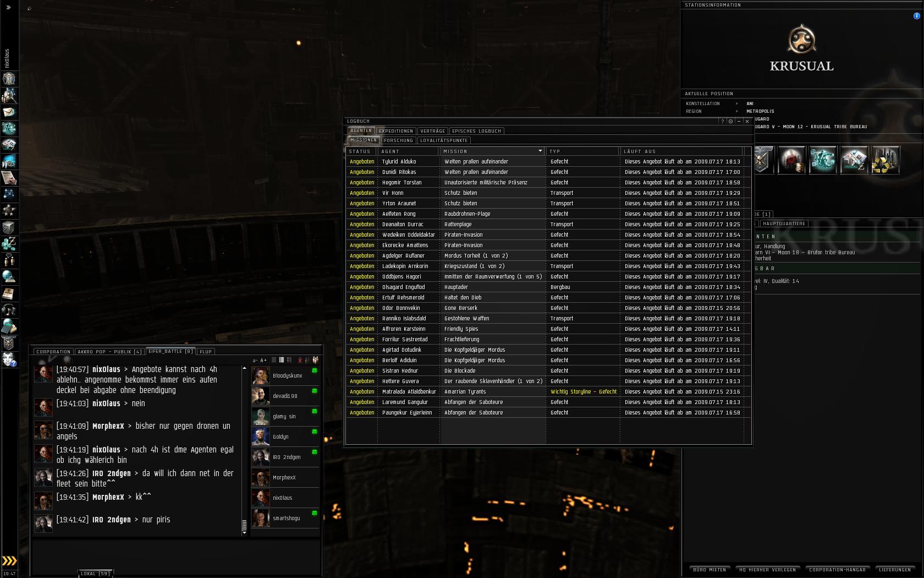Open the calculator icon in sidebar
Image resolution: width=924 pixels, height=578 pixels.
[9, 326]
